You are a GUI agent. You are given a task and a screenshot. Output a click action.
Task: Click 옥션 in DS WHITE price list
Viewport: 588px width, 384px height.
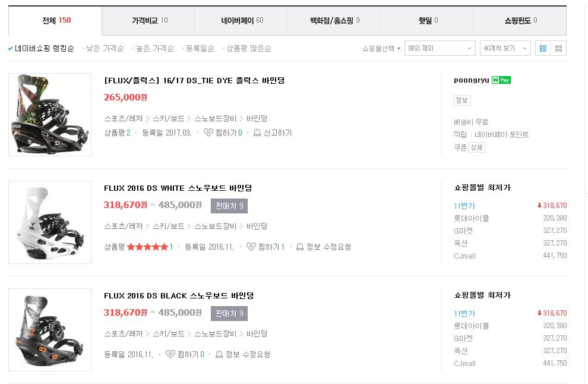(461, 243)
